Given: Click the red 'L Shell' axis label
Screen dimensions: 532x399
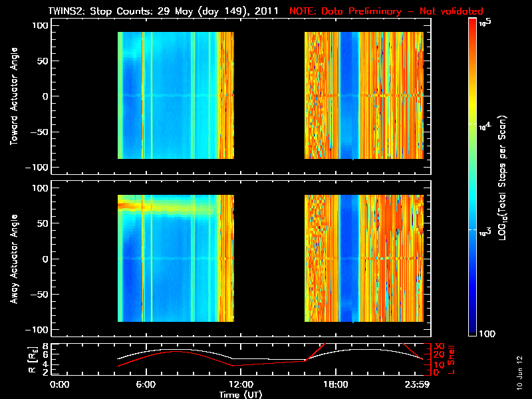Looking at the screenshot, I should point(452,360).
